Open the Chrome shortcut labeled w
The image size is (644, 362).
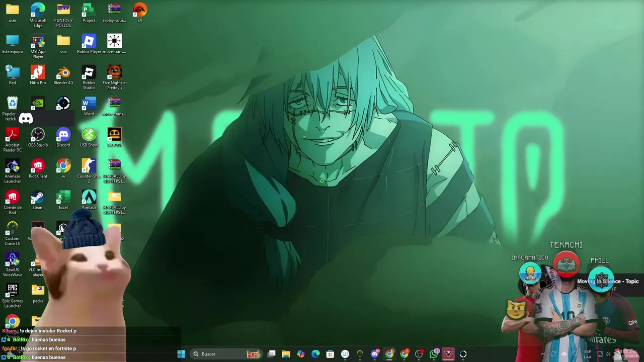tap(63, 168)
